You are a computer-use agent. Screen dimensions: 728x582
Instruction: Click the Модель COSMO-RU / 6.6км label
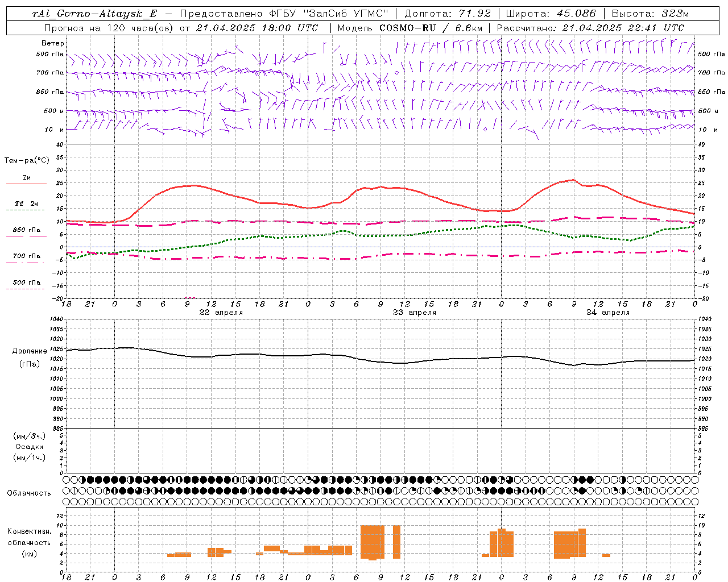pyautogui.click(x=409, y=28)
